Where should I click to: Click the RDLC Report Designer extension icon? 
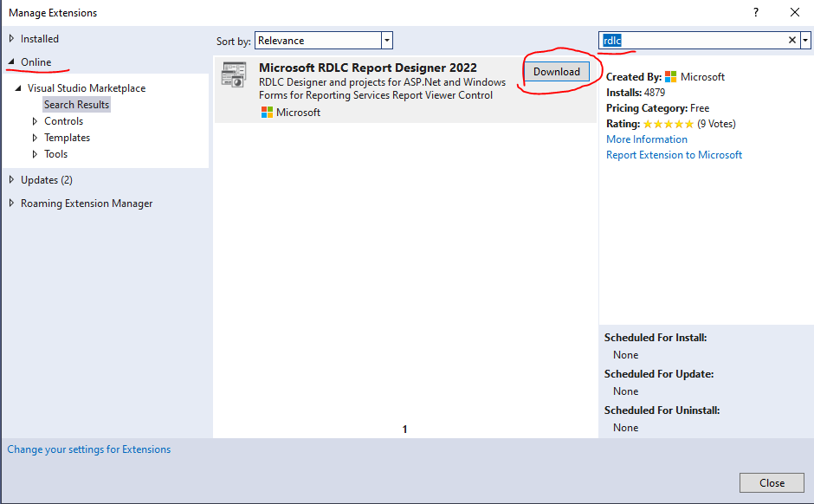[234, 74]
